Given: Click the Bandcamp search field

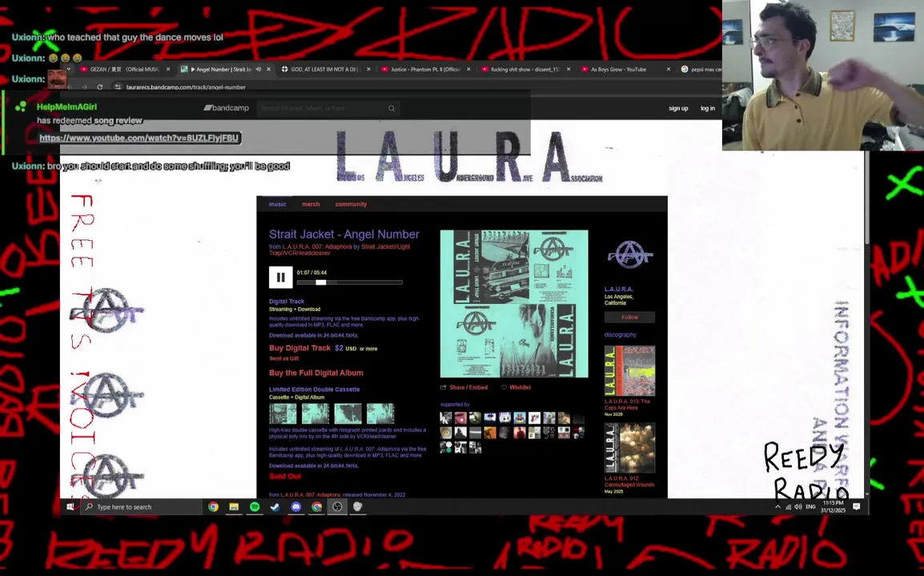Looking at the screenshot, I should pos(323,108).
